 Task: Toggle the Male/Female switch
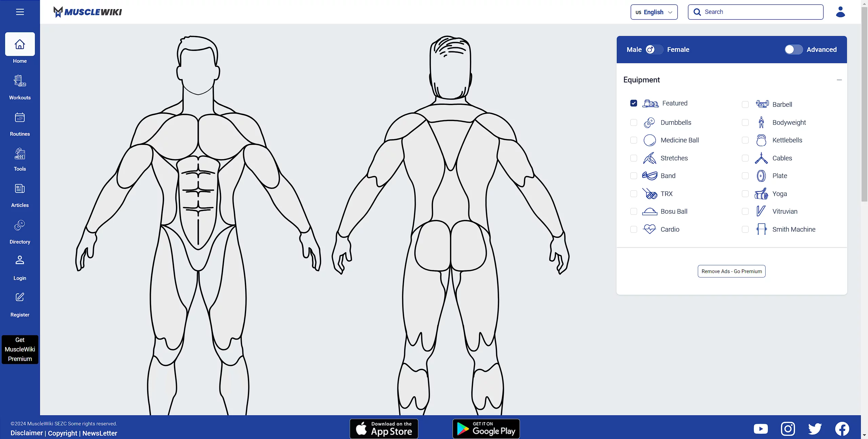654,50
